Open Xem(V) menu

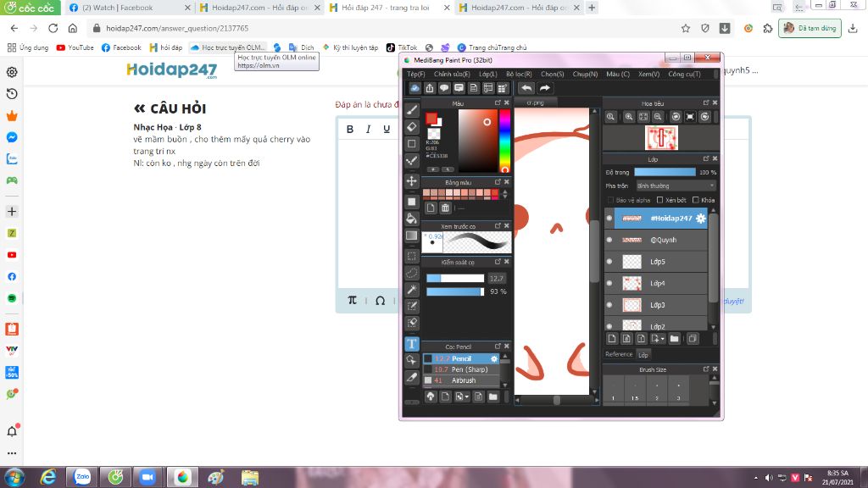point(648,75)
